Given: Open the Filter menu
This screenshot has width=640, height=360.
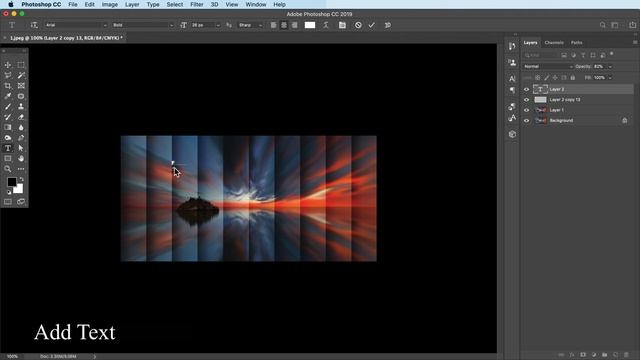Looking at the screenshot, I should coord(197,4).
